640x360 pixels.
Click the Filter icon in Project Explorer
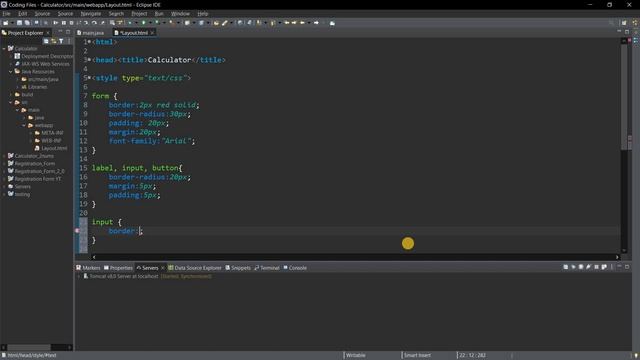61,41
